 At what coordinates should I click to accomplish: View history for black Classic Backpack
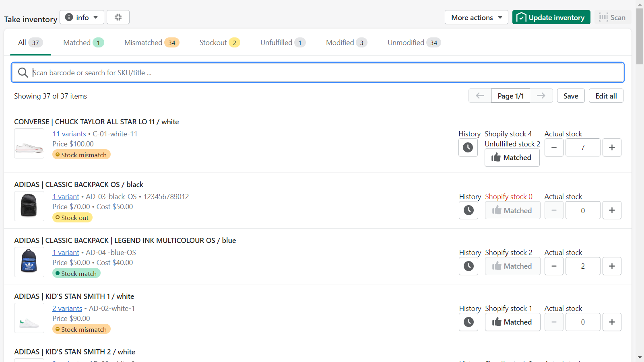pyautogui.click(x=469, y=210)
